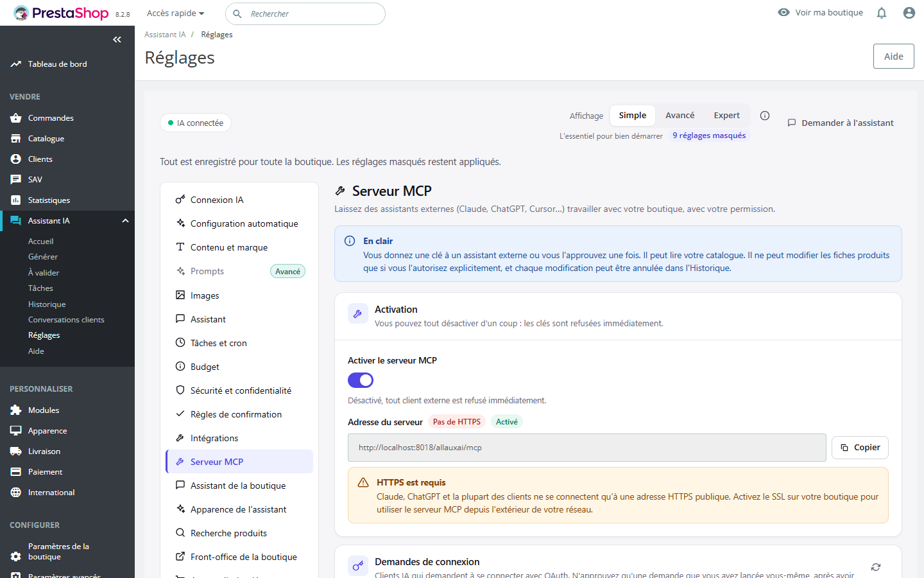Open the Connexion IA settings section
The width and height of the screenshot is (924, 578).
coord(239,200)
